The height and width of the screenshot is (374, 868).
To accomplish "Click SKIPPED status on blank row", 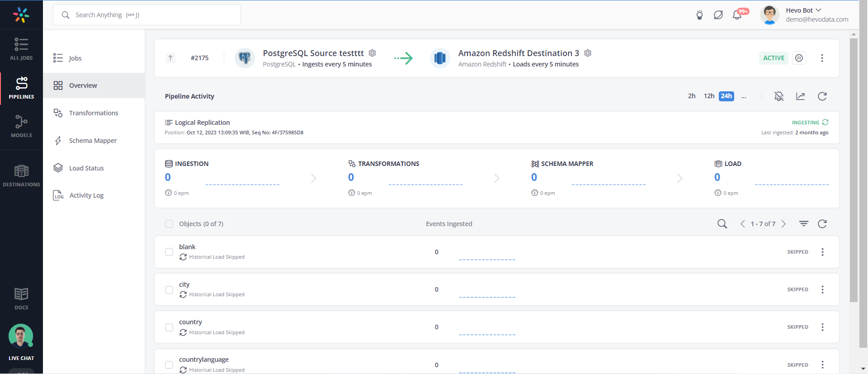I will click(797, 252).
